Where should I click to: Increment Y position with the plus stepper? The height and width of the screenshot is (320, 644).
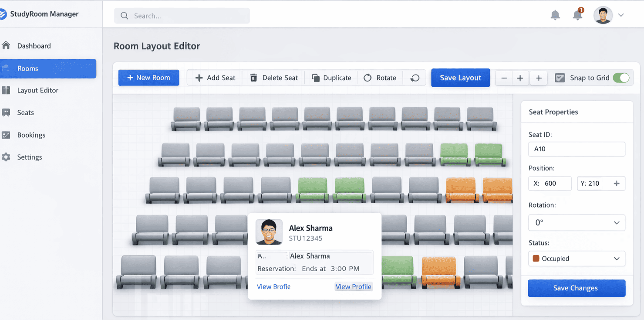tap(617, 184)
